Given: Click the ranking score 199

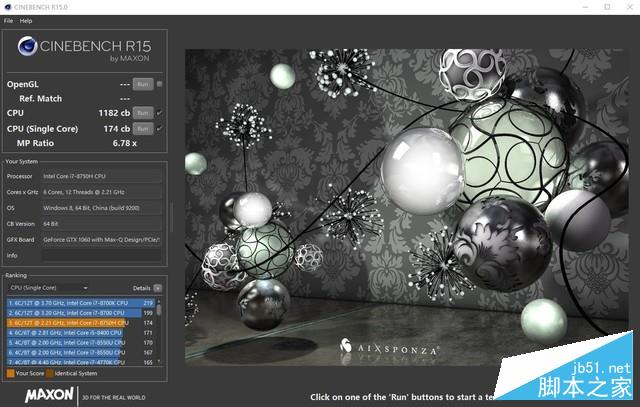Looking at the screenshot, I should [148, 313].
